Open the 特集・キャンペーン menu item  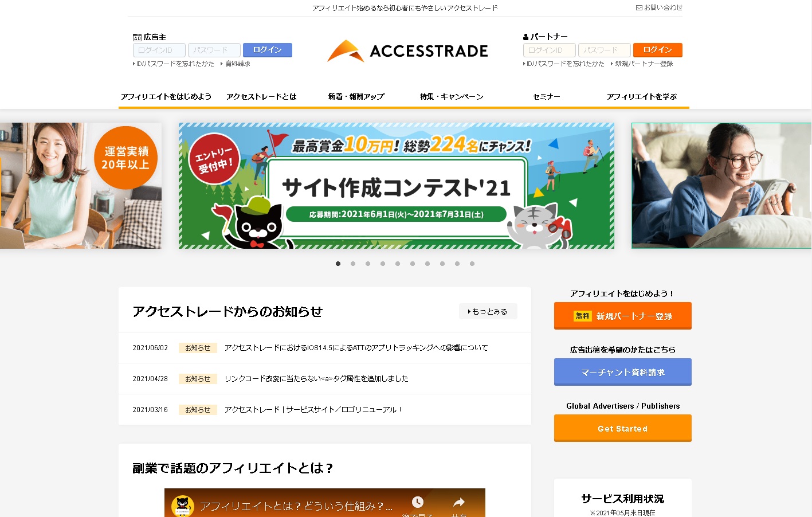(452, 96)
